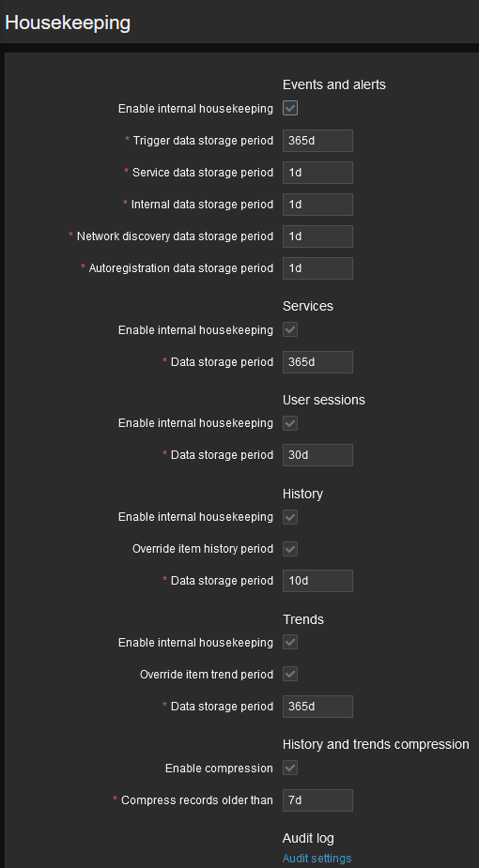Screen dimensions: 479x868
Task: Click Compress records older than field
Action: [317, 800]
